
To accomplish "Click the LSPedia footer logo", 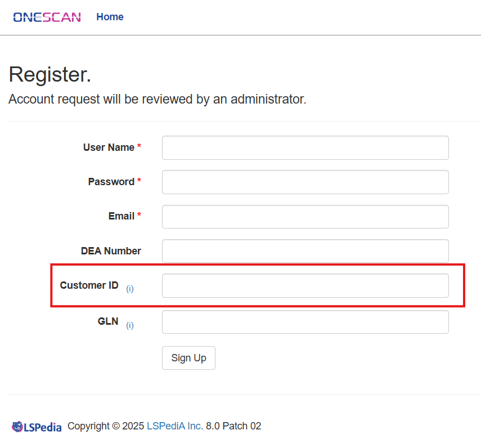I will point(37,427).
